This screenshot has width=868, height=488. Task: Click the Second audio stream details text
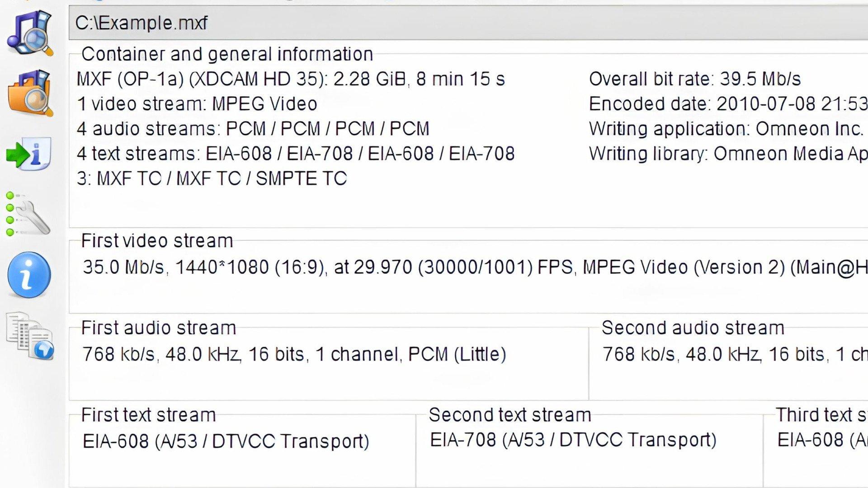(x=736, y=354)
